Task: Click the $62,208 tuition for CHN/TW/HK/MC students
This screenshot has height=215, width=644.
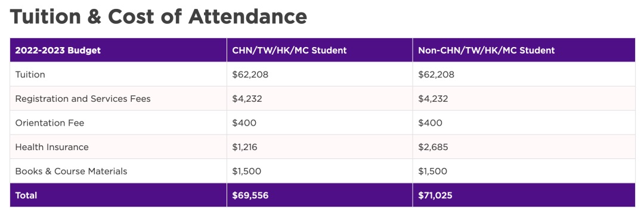Action: coord(250,74)
